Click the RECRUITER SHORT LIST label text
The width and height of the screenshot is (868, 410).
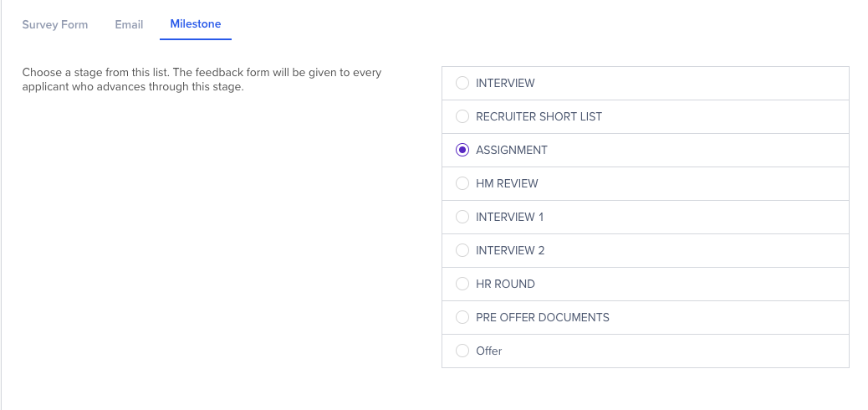point(539,117)
